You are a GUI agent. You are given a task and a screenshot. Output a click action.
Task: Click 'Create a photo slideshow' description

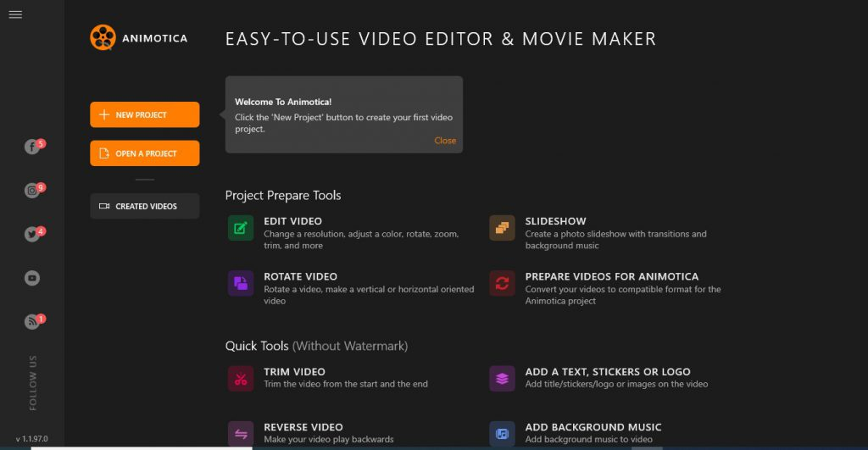tap(615, 240)
